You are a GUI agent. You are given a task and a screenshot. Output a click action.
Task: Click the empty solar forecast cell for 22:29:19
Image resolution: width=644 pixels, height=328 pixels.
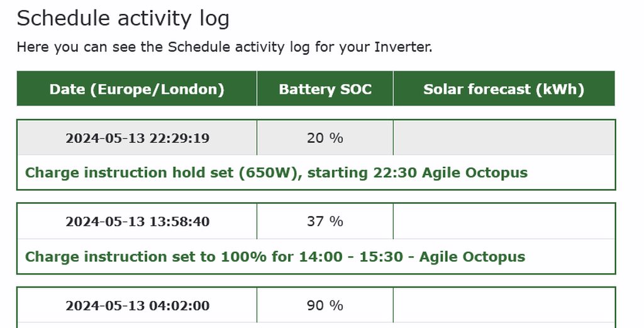504,138
